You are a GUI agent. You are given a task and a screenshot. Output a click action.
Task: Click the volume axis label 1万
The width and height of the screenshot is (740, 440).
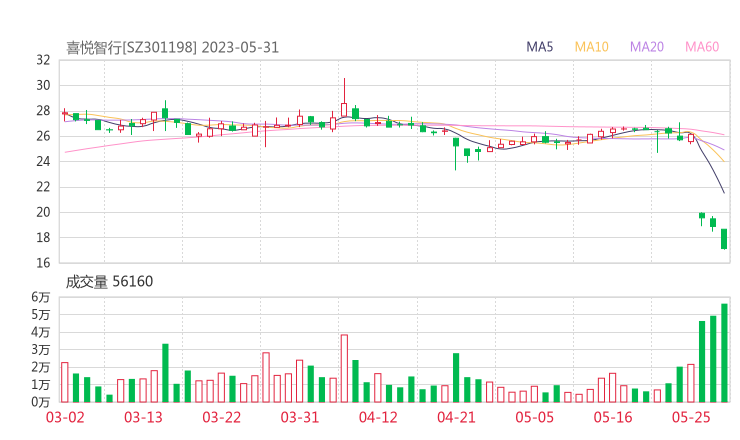pos(41,385)
